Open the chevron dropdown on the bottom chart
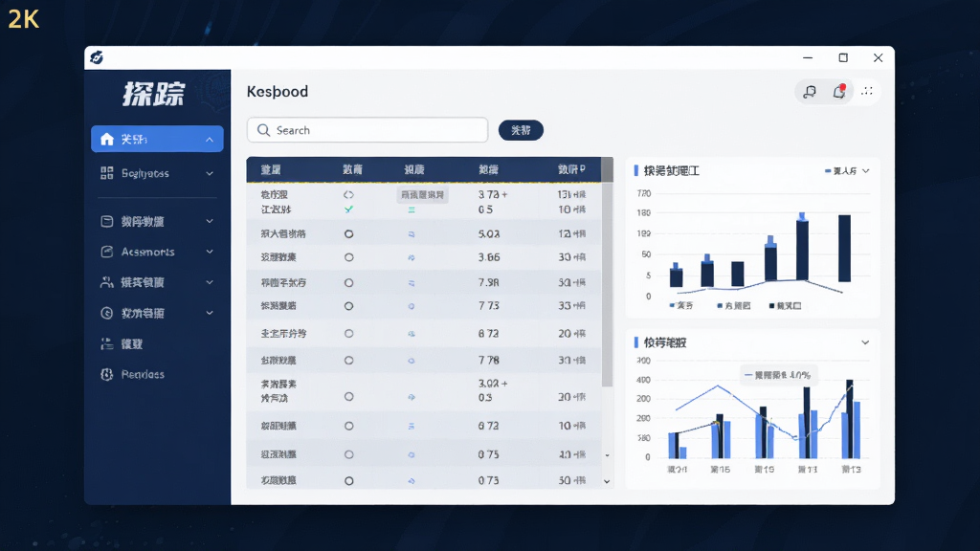The width and height of the screenshot is (980, 551). pyautogui.click(x=865, y=342)
